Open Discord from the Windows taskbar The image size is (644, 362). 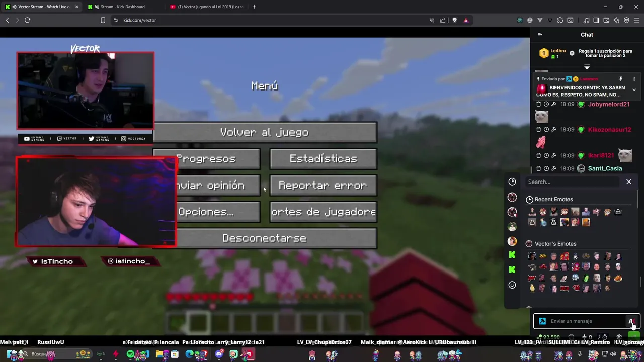click(x=219, y=354)
